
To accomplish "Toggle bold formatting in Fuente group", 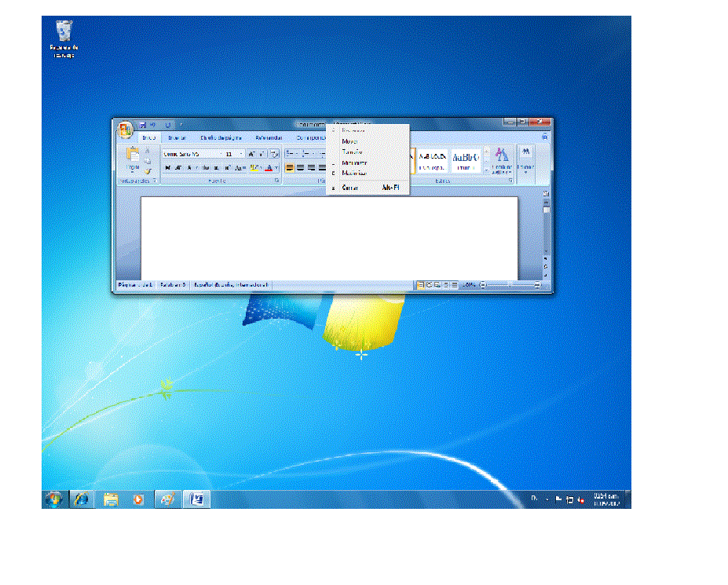I will 167,168.
